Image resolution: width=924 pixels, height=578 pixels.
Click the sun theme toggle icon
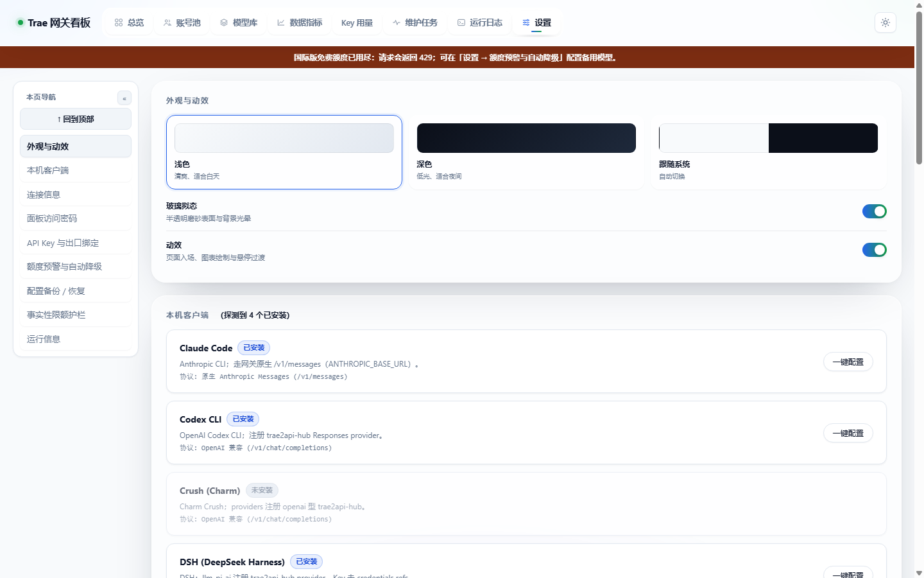(x=886, y=22)
